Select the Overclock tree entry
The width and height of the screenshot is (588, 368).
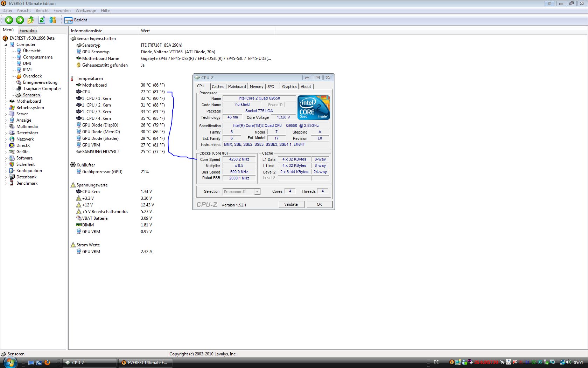tap(32, 76)
